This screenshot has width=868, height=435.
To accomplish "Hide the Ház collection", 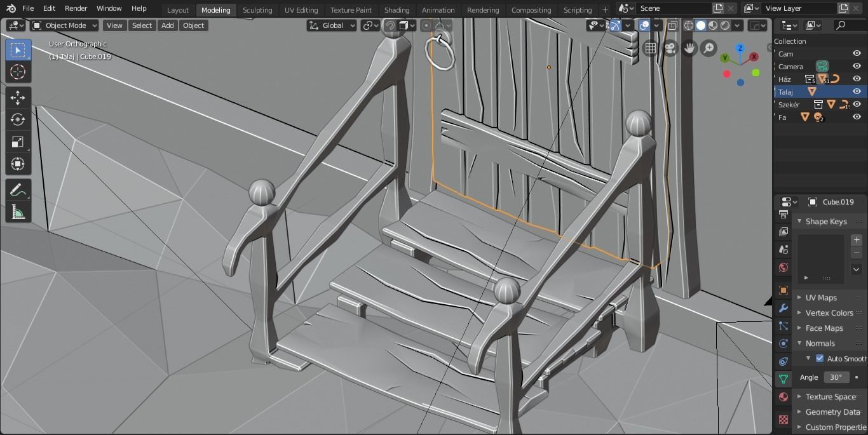I will click(857, 79).
